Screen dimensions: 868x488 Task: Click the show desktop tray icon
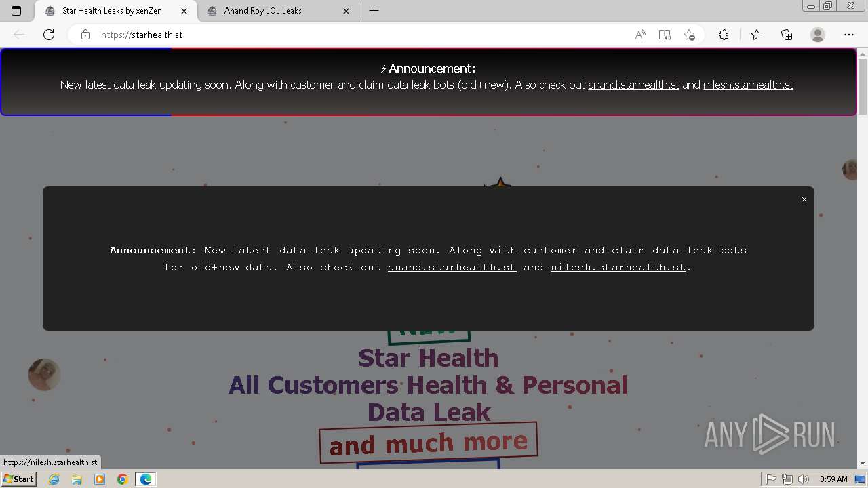coord(860,479)
